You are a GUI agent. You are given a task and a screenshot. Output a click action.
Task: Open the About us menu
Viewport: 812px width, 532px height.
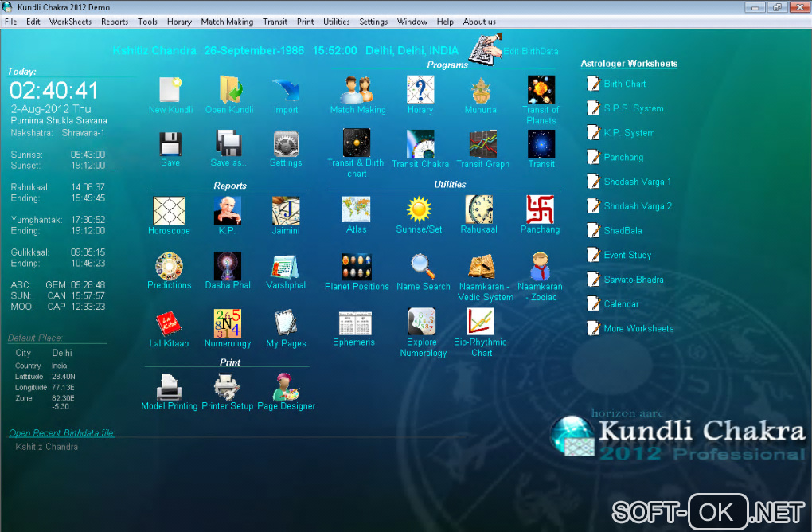pos(479,22)
